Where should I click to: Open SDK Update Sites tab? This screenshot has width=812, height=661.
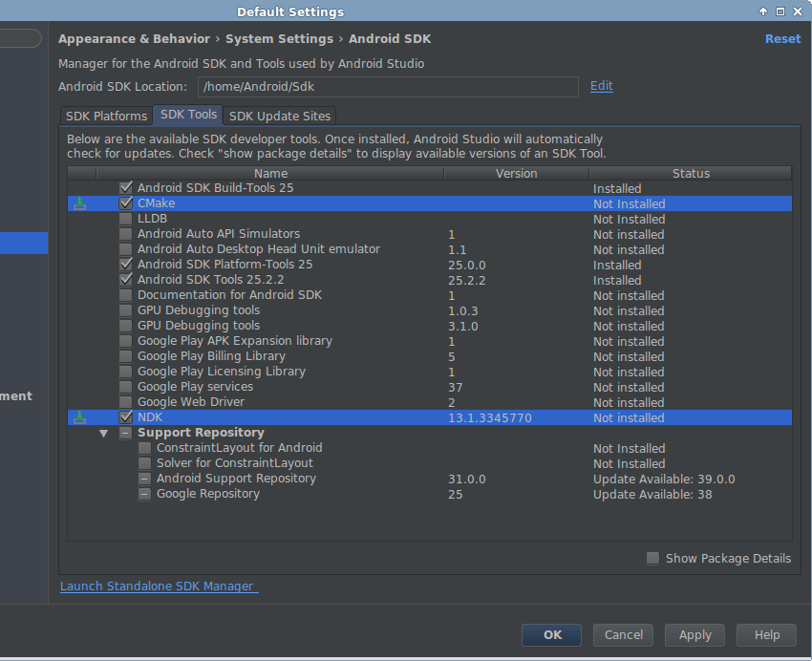click(x=280, y=116)
